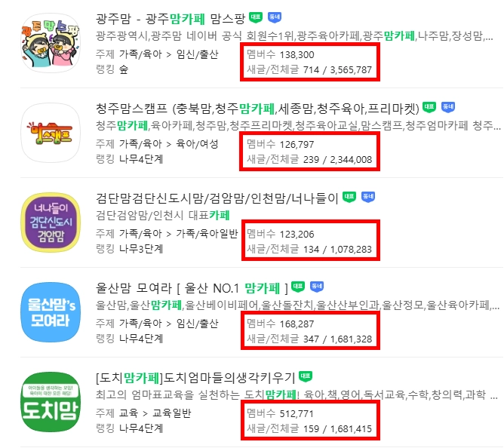Open the 울산맘 모여라 cafe title link
Viewport: 504px width, 448px height.
(192, 288)
